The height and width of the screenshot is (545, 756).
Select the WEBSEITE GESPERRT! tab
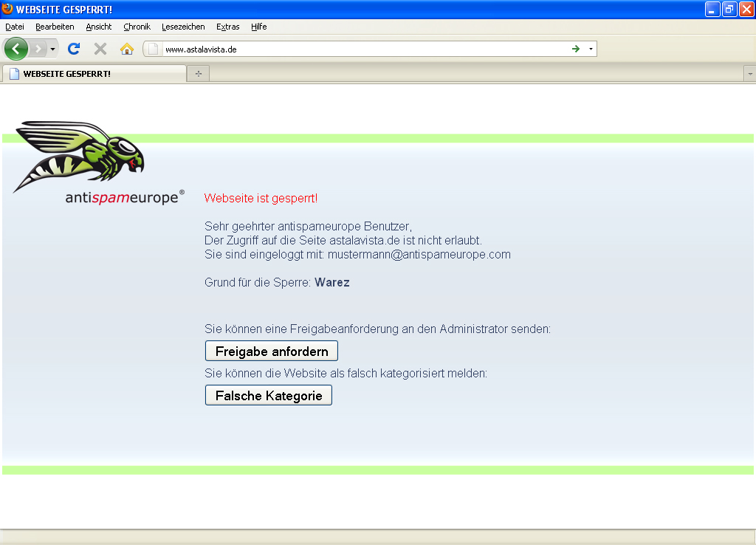(94, 74)
